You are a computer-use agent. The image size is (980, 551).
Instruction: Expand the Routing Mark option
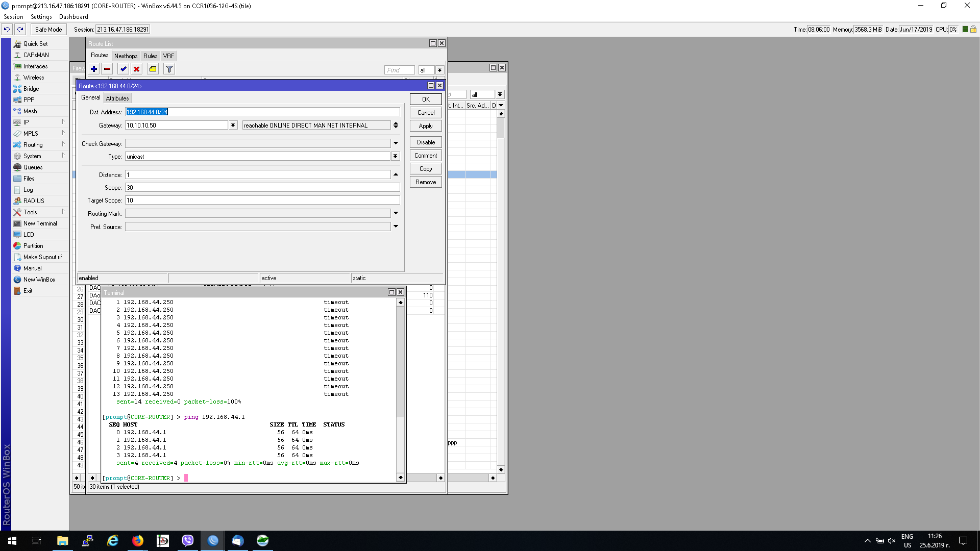[x=396, y=214]
